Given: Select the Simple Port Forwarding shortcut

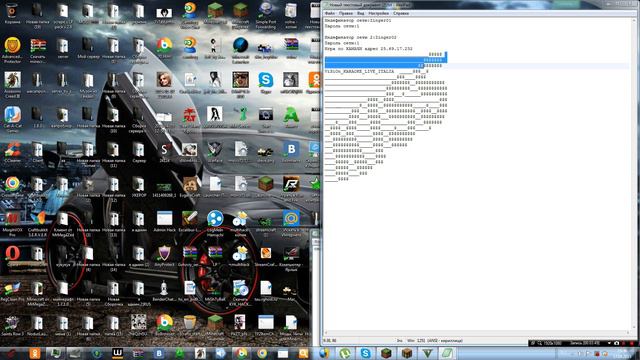Looking at the screenshot, I should (x=266, y=16).
